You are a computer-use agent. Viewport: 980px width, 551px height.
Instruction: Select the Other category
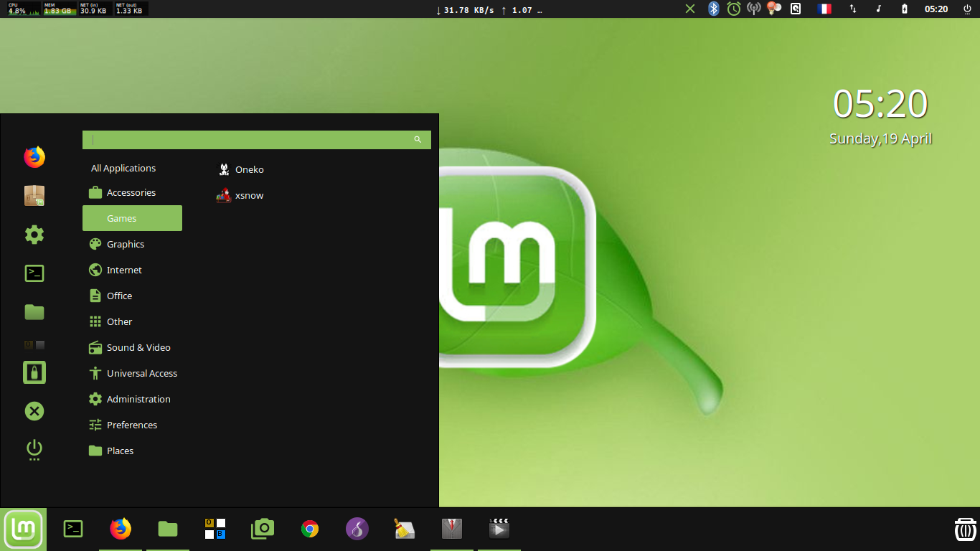point(132,321)
